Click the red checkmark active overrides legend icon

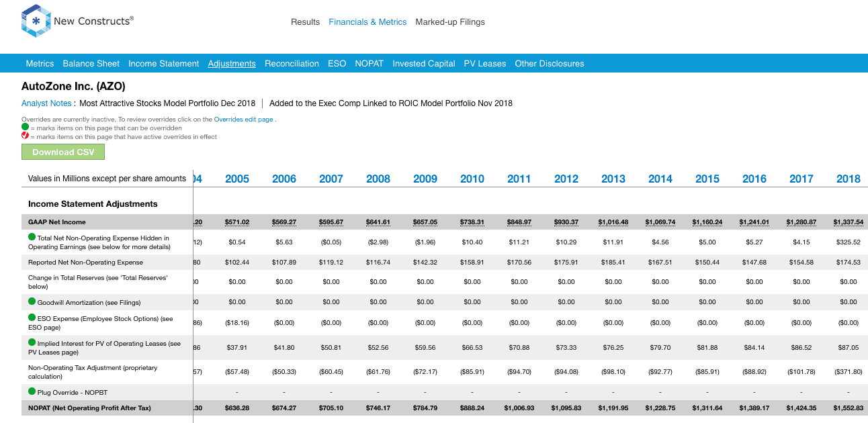25,136
